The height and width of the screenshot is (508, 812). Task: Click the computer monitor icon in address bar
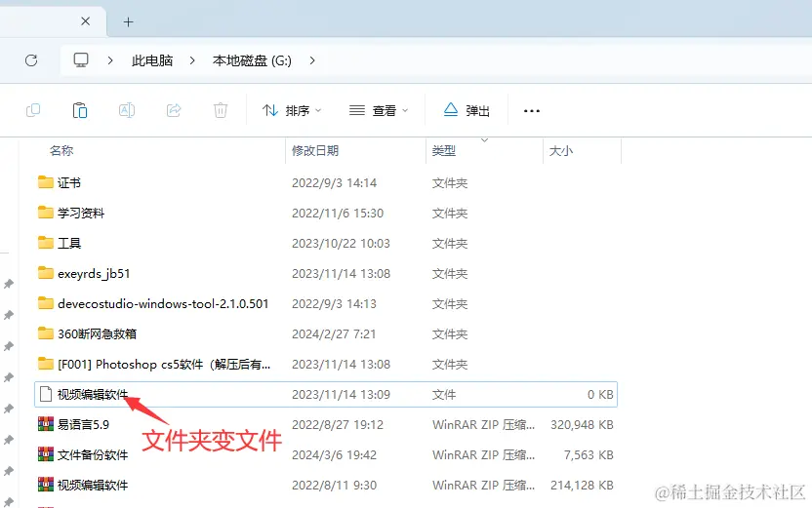(81, 60)
